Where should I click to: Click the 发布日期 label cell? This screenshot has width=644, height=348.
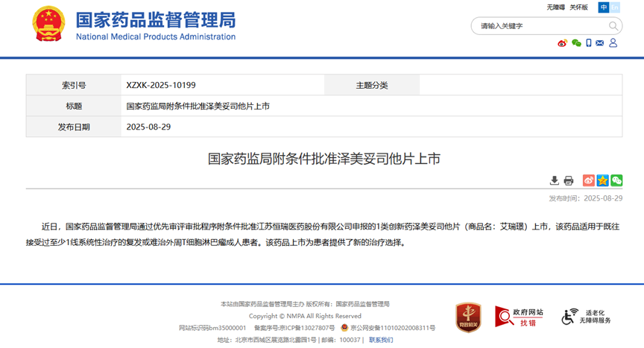[74, 127]
